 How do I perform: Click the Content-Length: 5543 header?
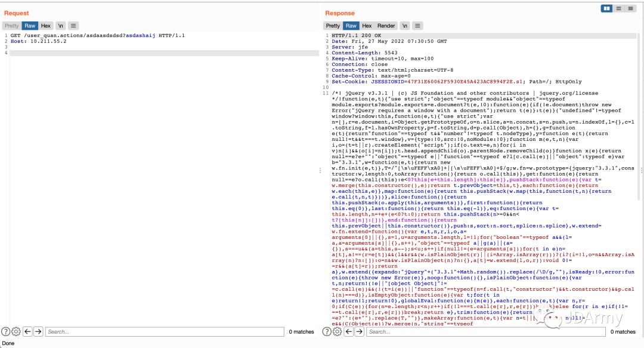pos(365,53)
